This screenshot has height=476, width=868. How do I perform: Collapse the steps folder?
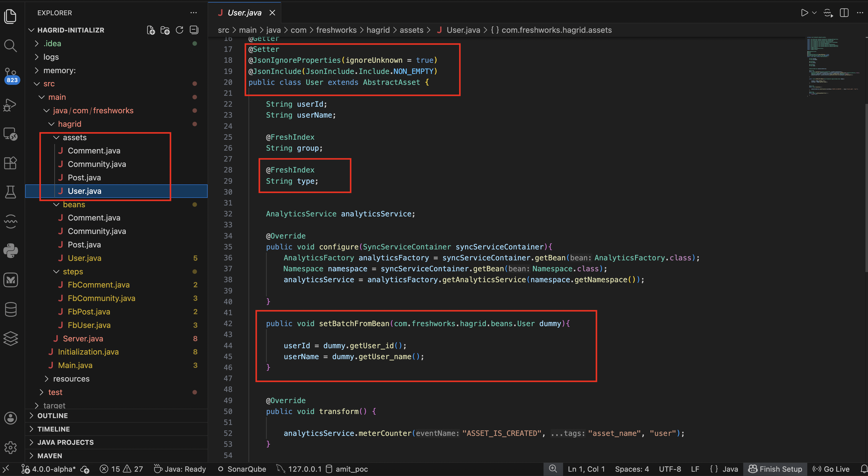click(x=116, y=272)
